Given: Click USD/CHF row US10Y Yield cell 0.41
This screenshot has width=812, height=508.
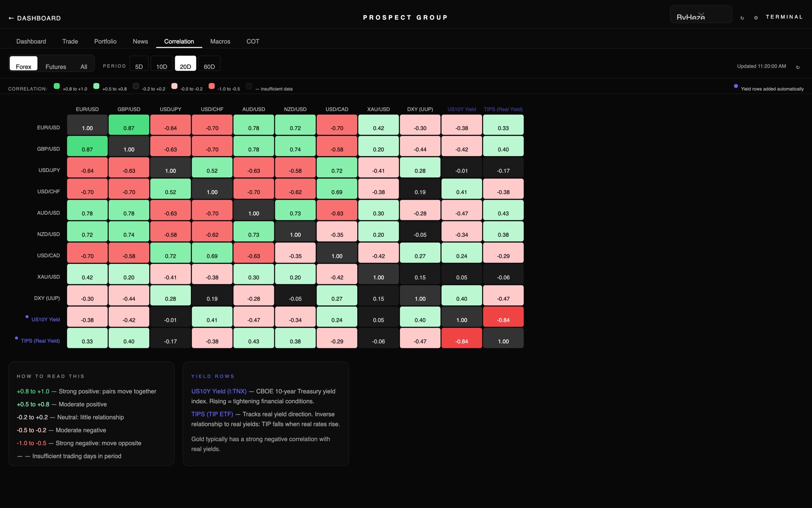Looking at the screenshot, I should (x=461, y=189).
